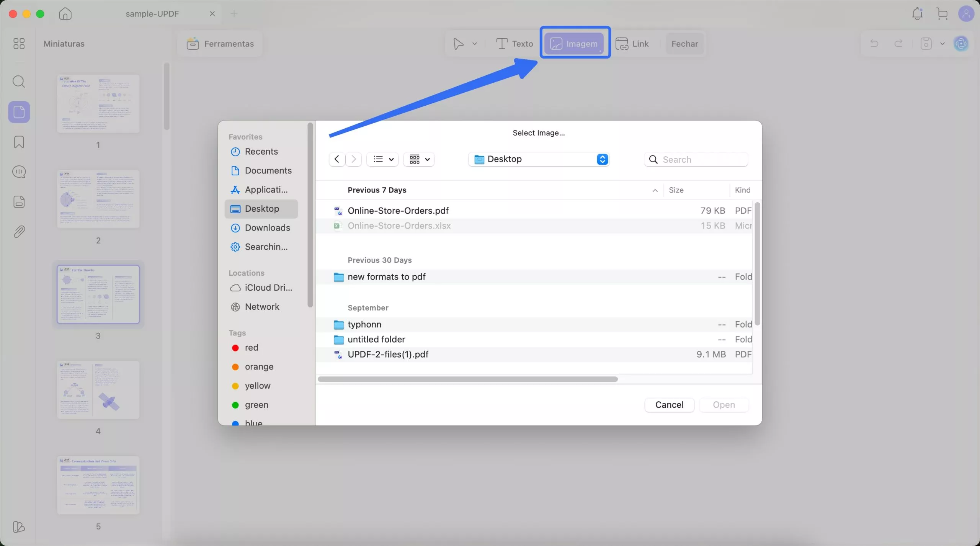The image size is (980, 546).
Task: Click the notification bell icon
Action: (917, 14)
